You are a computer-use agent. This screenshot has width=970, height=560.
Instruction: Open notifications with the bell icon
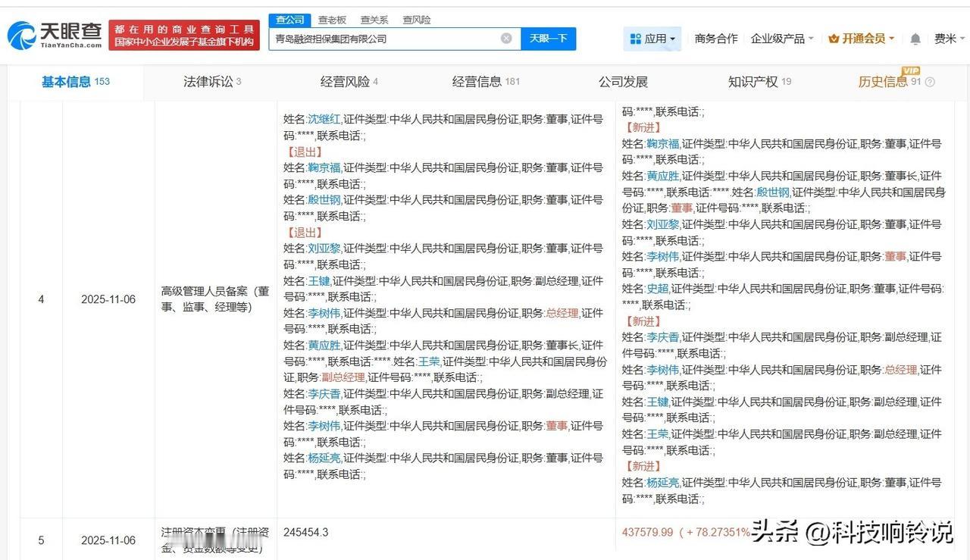coord(915,38)
